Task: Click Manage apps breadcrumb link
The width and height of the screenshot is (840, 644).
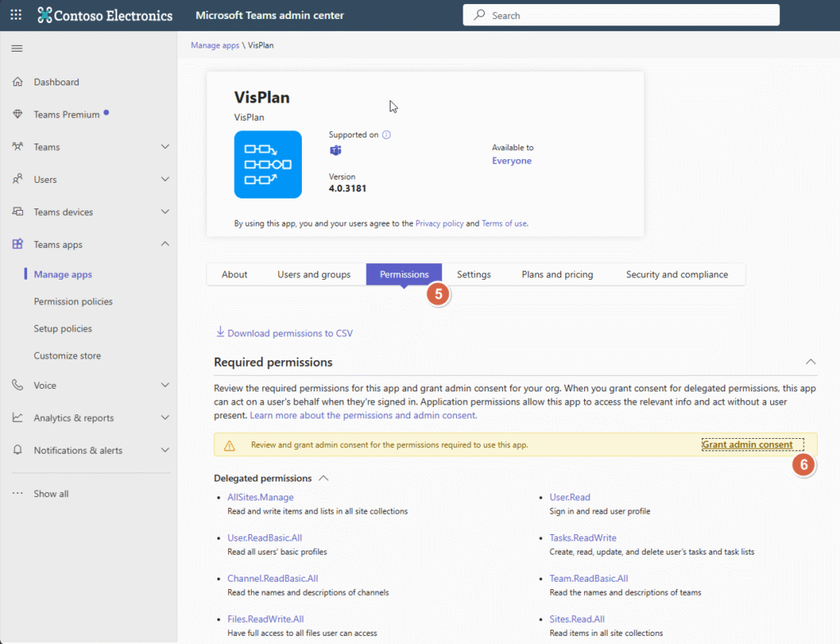Action: click(215, 46)
